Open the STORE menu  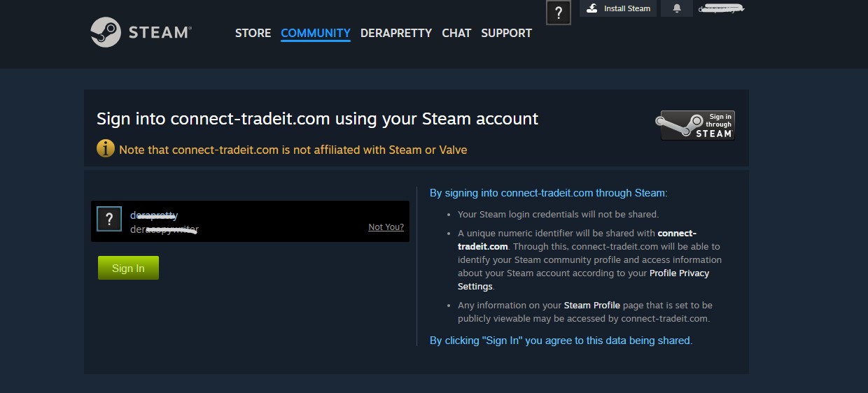pyautogui.click(x=253, y=33)
